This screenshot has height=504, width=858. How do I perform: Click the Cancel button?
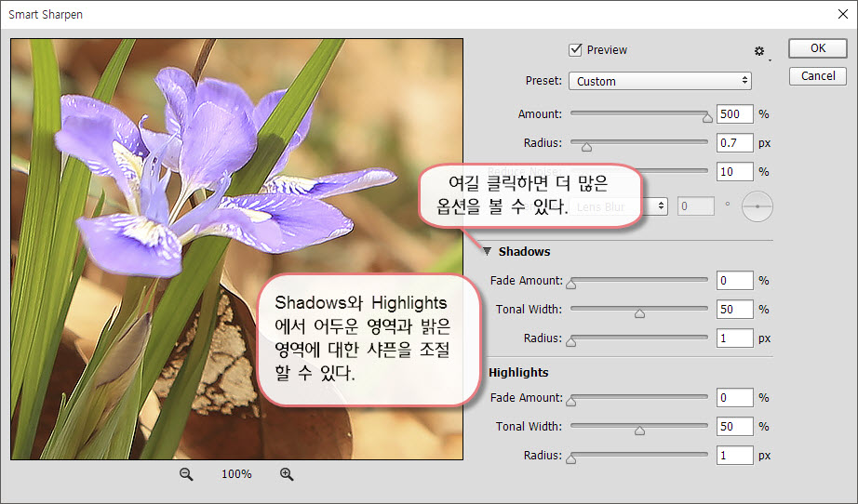817,76
